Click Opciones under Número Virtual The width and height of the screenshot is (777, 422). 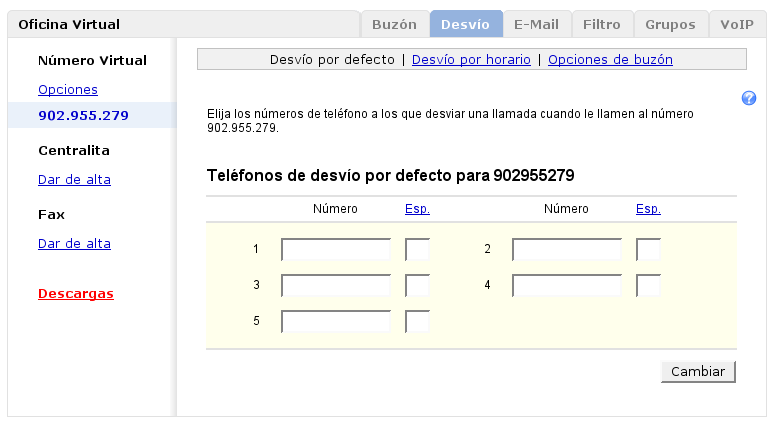coord(68,89)
